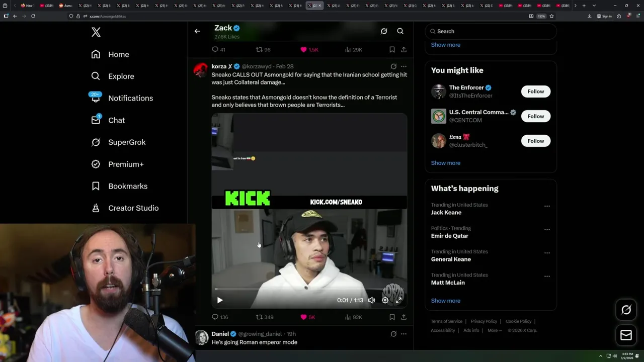Open Terms of Service footer link
Viewport: 644px width, 362px height.
[x=447, y=321]
